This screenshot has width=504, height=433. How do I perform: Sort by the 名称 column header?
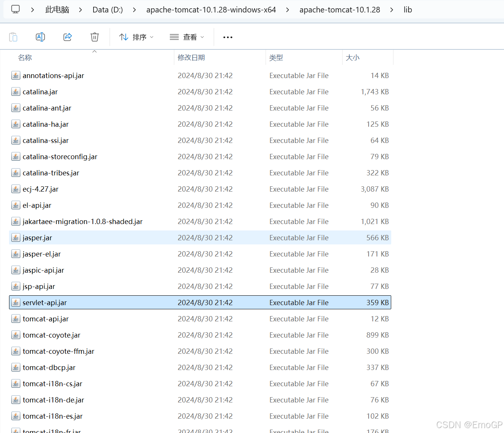pyautogui.click(x=25, y=57)
